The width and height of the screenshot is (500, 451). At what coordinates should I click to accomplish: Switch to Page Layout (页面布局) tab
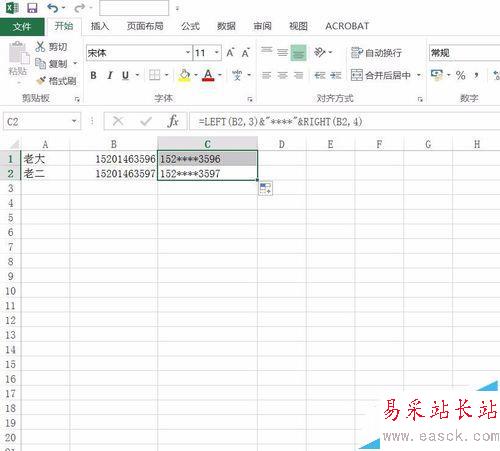coord(145,26)
